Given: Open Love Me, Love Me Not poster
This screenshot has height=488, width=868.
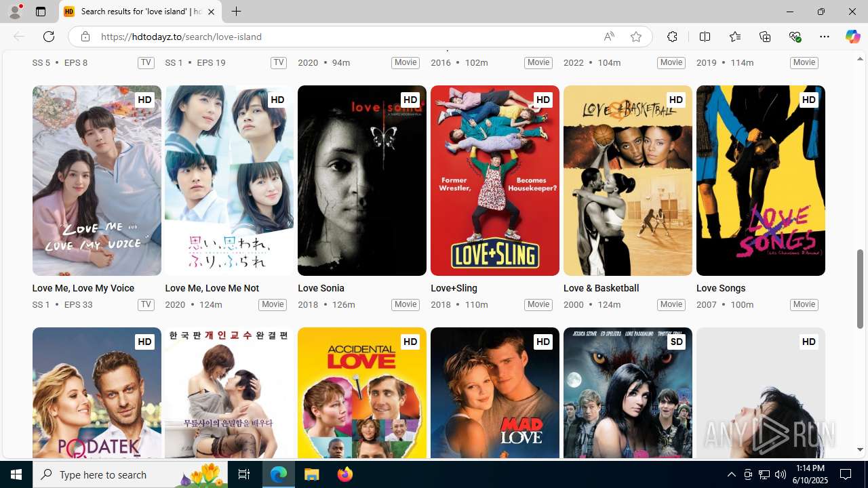Looking at the screenshot, I should pyautogui.click(x=229, y=180).
